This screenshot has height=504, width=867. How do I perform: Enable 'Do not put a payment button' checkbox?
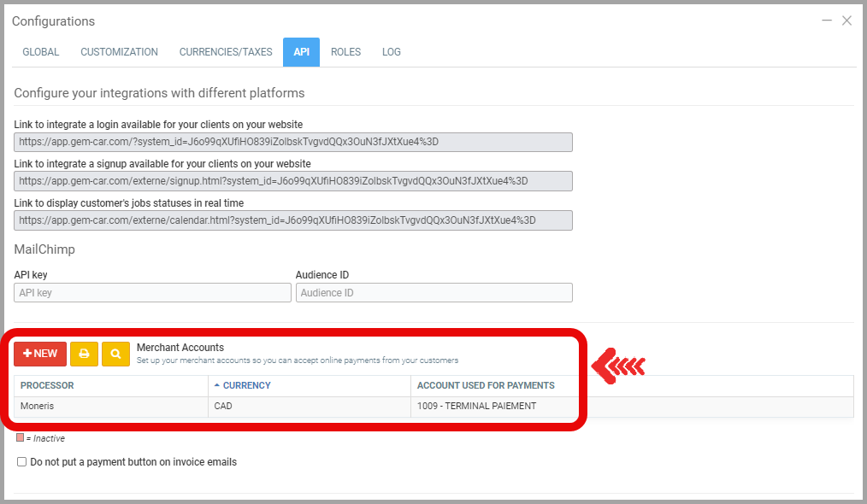click(x=22, y=462)
